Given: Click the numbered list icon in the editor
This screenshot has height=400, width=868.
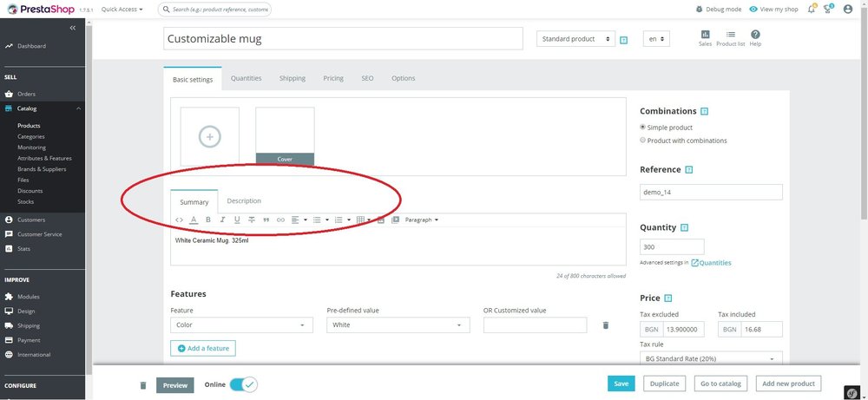Looking at the screenshot, I should click(x=339, y=220).
